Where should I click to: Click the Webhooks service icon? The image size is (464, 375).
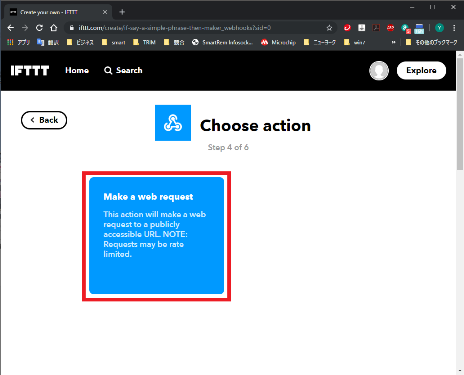(173, 123)
